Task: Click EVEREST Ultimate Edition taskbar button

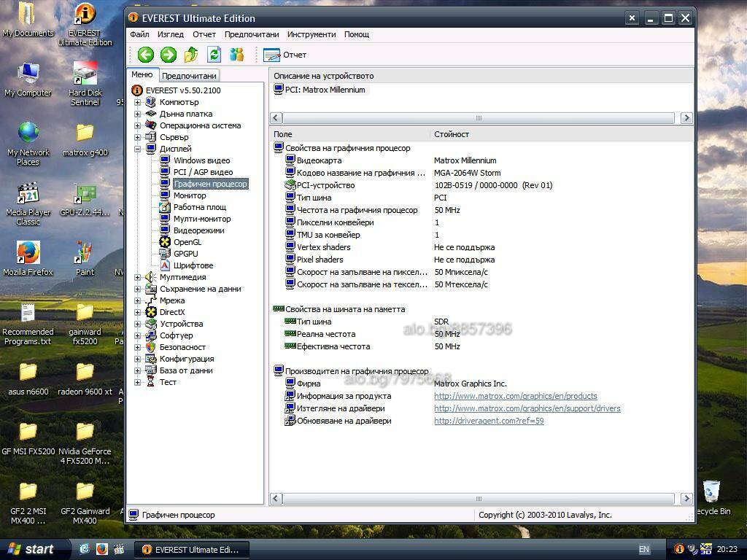Action: click(x=192, y=550)
